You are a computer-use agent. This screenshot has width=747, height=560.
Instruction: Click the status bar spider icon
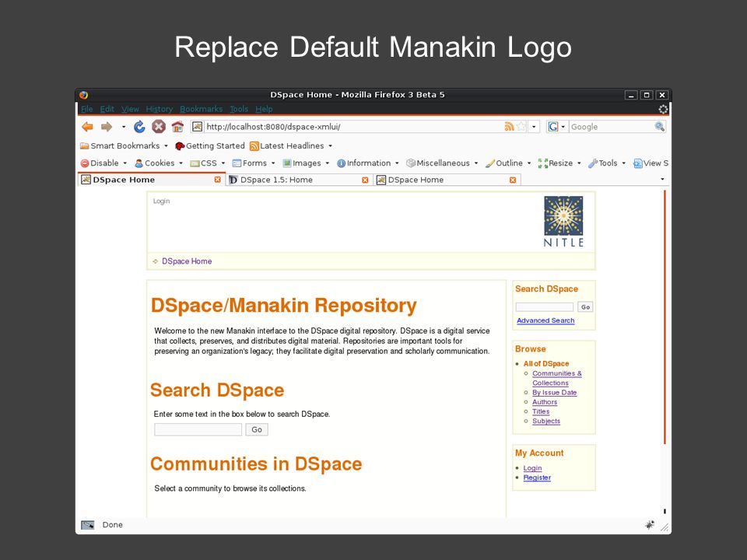(x=649, y=525)
